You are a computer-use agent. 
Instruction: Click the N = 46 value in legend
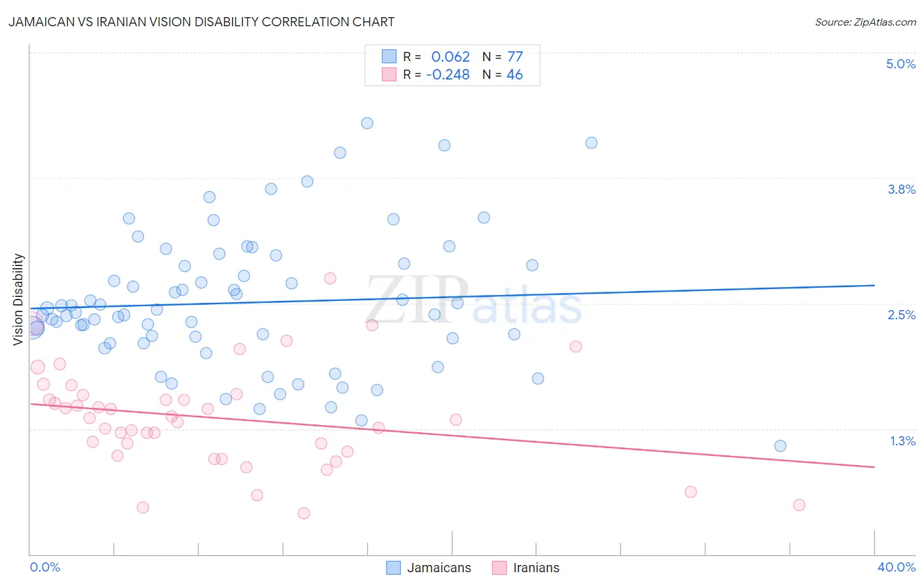[x=503, y=74]
